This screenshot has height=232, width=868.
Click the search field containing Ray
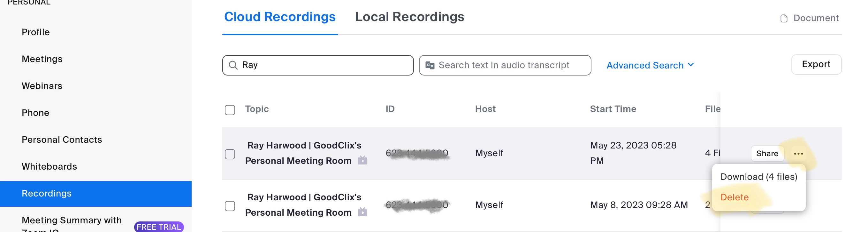[318, 65]
